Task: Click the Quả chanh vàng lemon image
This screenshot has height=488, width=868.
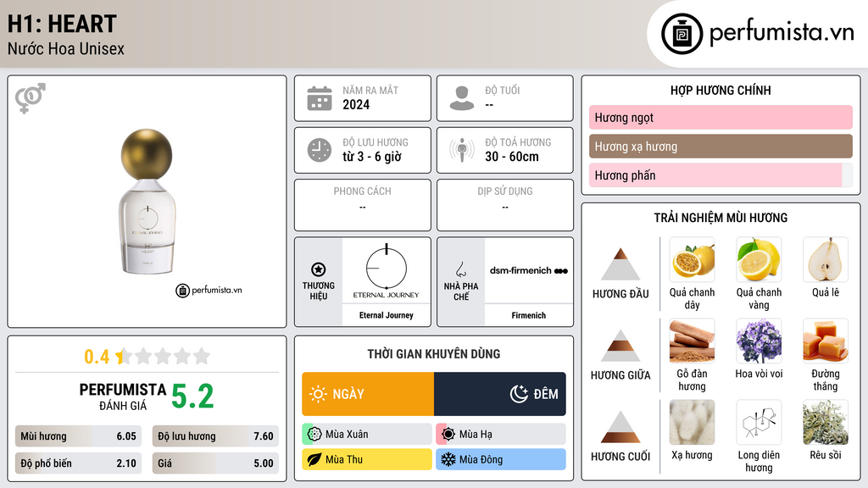Action: coord(759,260)
